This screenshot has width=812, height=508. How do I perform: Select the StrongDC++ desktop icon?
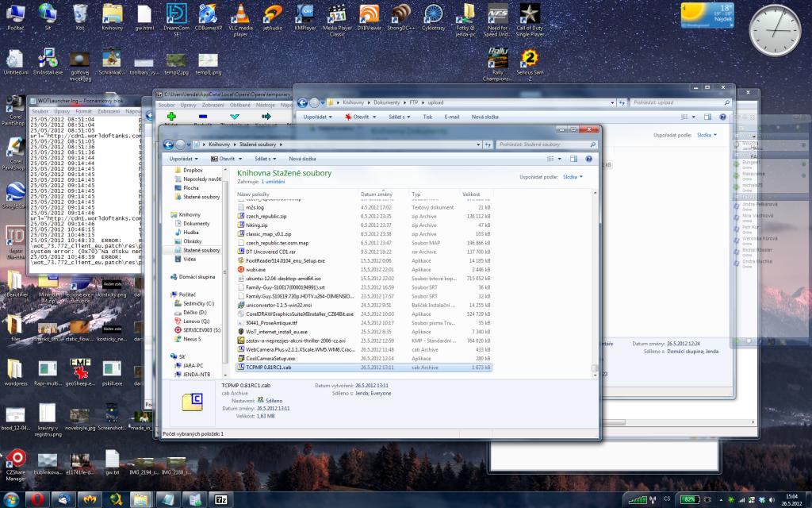(401, 18)
